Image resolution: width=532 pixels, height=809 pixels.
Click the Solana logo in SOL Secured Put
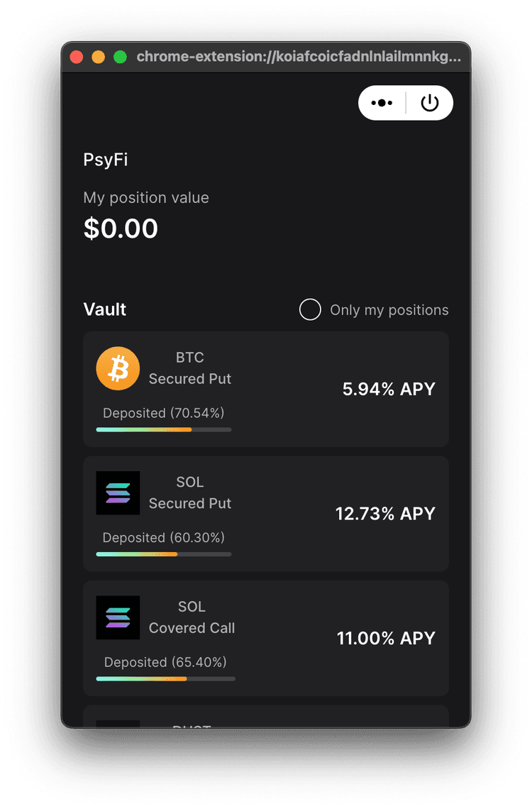pos(118,492)
